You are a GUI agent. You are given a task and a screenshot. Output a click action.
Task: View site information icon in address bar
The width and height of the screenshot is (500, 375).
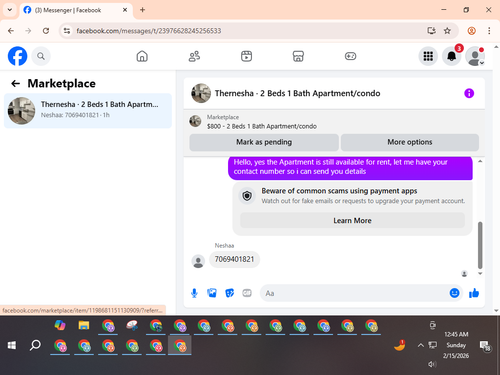[67, 31]
